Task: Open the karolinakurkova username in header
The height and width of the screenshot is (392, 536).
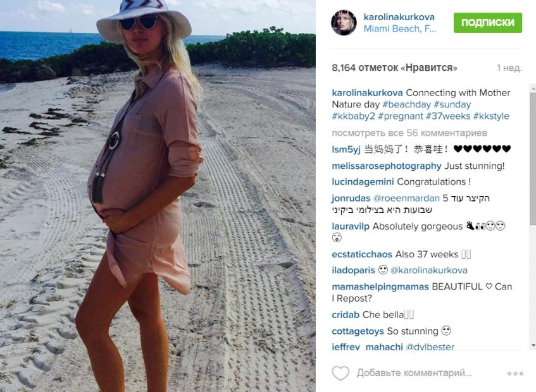Action: coord(399,17)
